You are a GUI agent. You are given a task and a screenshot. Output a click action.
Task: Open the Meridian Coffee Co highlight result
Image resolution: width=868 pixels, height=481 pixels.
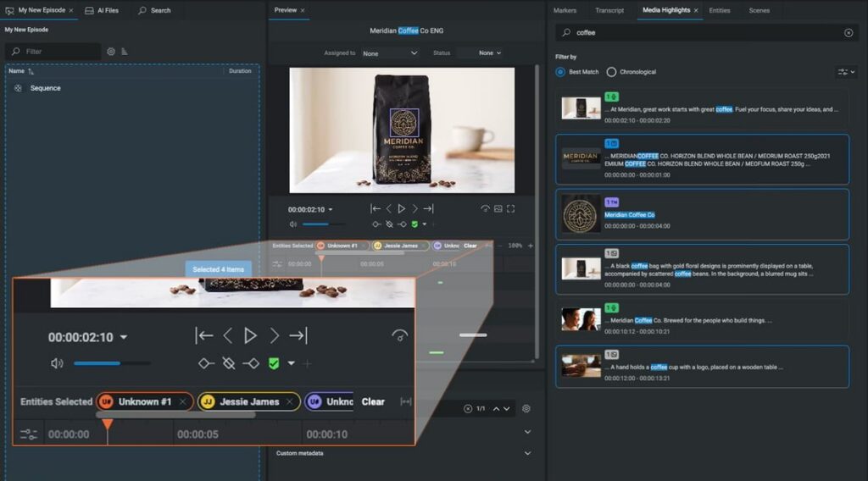(702, 214)
